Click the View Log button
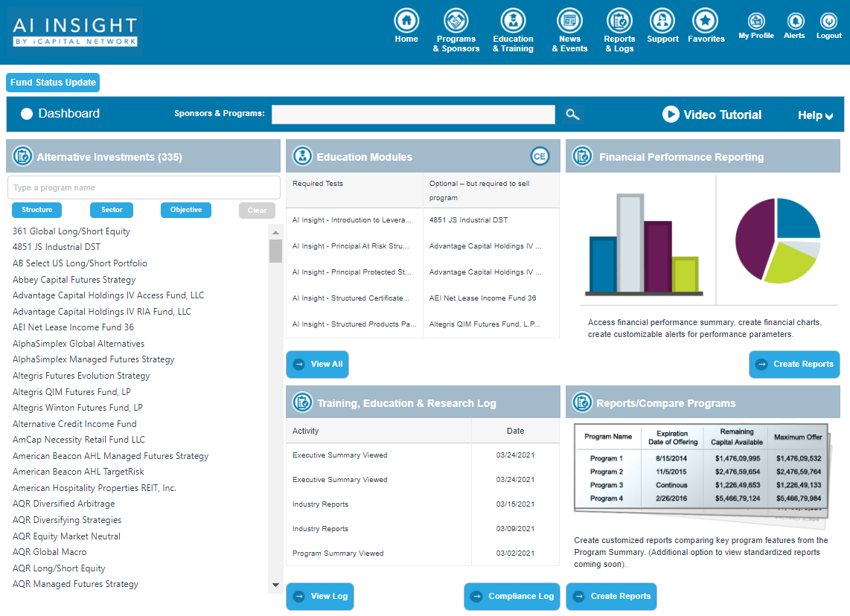Image resolution: width=850 pixels, height=616 pixels. click(320, 596)
